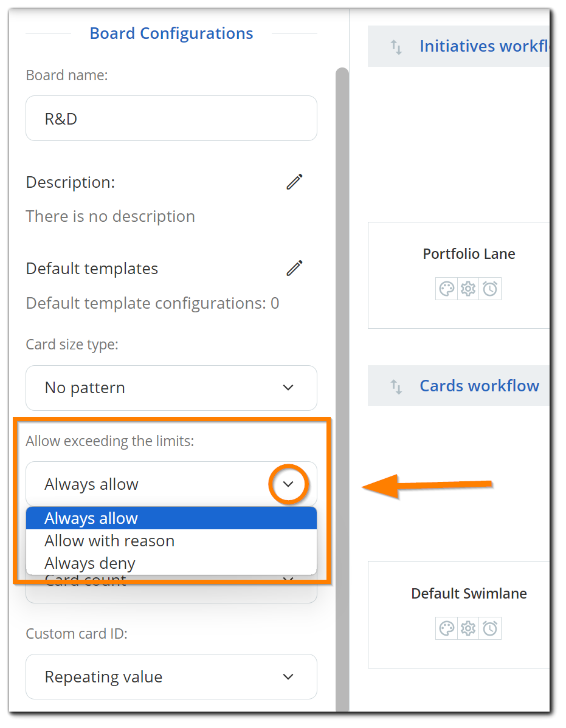Open Default Swimlane color palette icon

click(447, 628)
